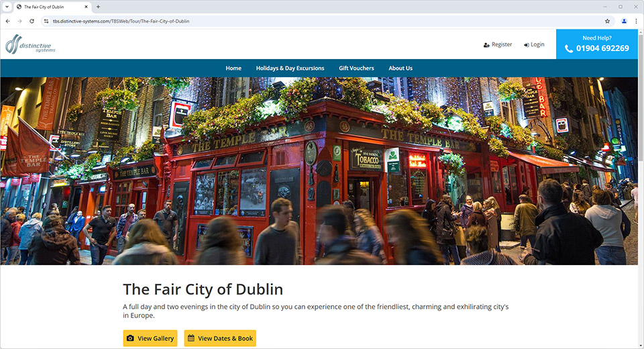Open Gift Vouchers menu item
This screenshot has width=644, height=349.
356,68
